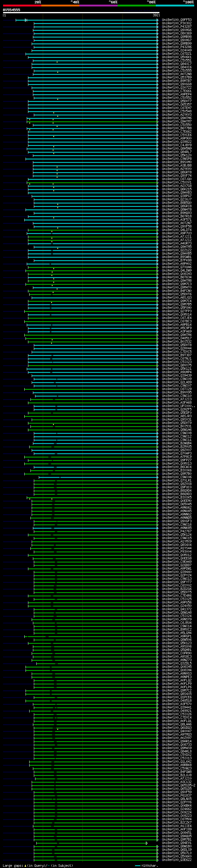Screen dimensions: 197x868
Task: Select hit UniRef100_Q84XC7
Action: 177,64
